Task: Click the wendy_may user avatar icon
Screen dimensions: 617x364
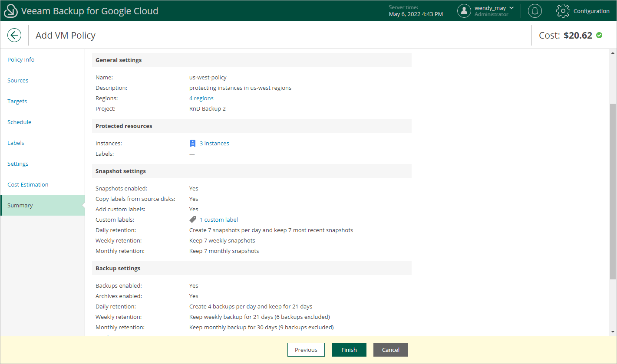Action: (464, 11)
